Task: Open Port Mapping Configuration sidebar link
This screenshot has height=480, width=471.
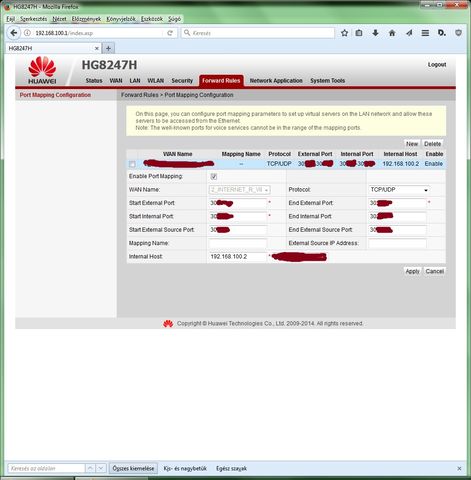Action: 55,95
